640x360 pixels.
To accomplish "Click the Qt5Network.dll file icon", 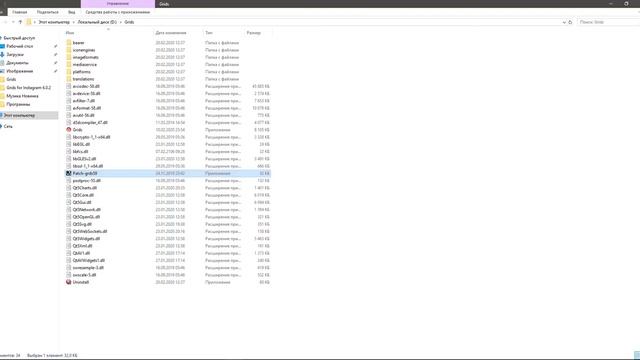I will [69, 209].
